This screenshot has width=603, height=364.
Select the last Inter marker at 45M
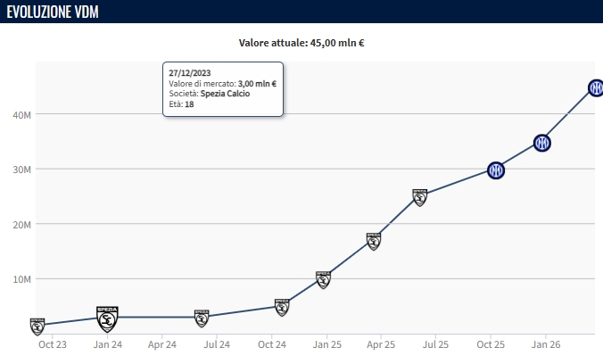click(x=596, y=88)
